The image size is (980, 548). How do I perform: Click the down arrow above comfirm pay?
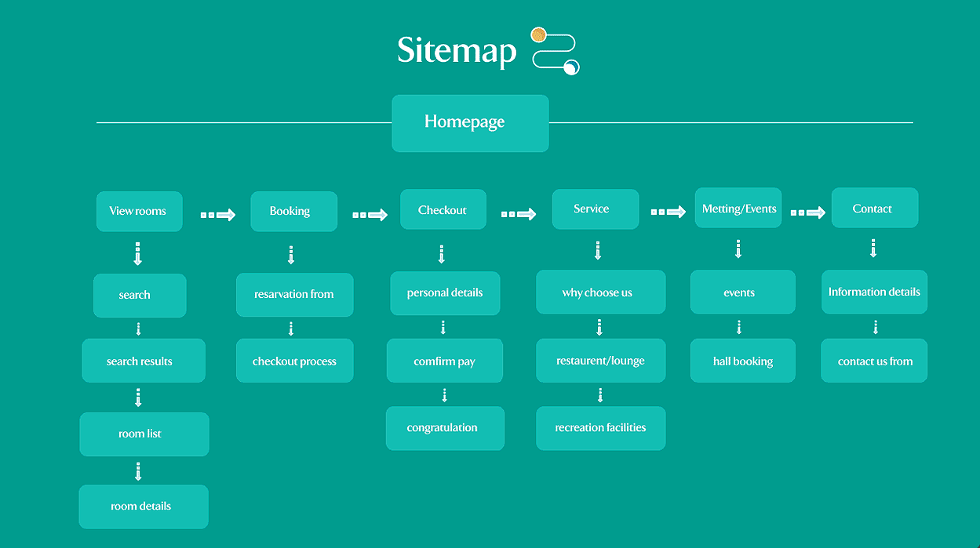coord(443,327)
